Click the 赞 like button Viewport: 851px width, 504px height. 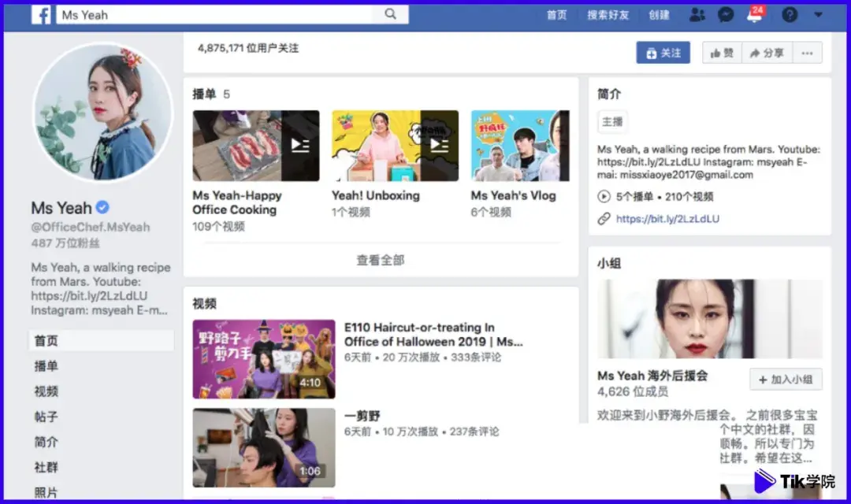(722, 53)
